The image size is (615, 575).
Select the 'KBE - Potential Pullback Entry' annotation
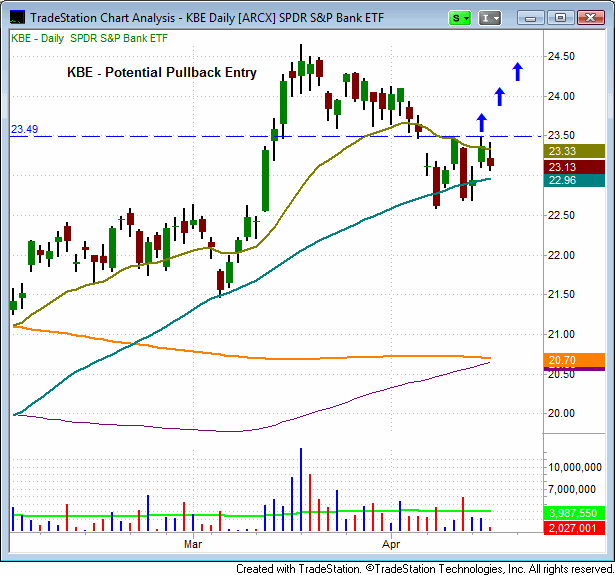pyautogui.click(x=162, y=73)
